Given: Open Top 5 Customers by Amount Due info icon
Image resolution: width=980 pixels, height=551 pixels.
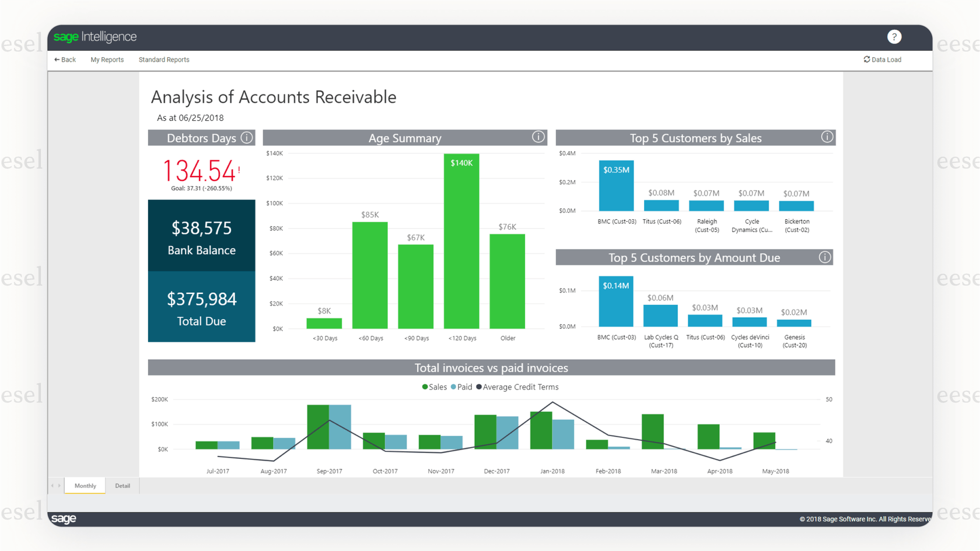Looking at the screenshot, I should [824, 257].
